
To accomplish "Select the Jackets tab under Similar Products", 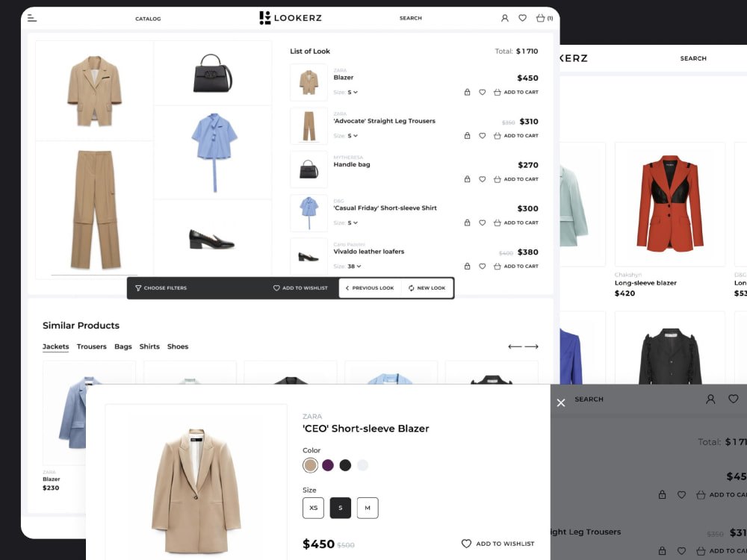I will tap(56, 346).
